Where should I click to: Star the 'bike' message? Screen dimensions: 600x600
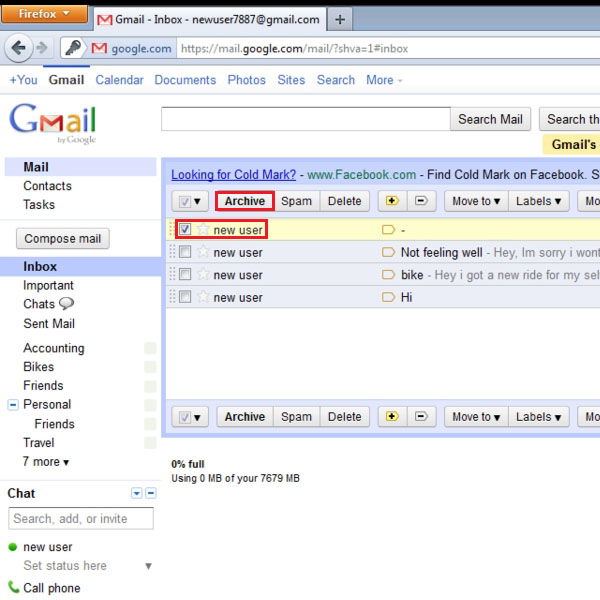tap(203, 275)
